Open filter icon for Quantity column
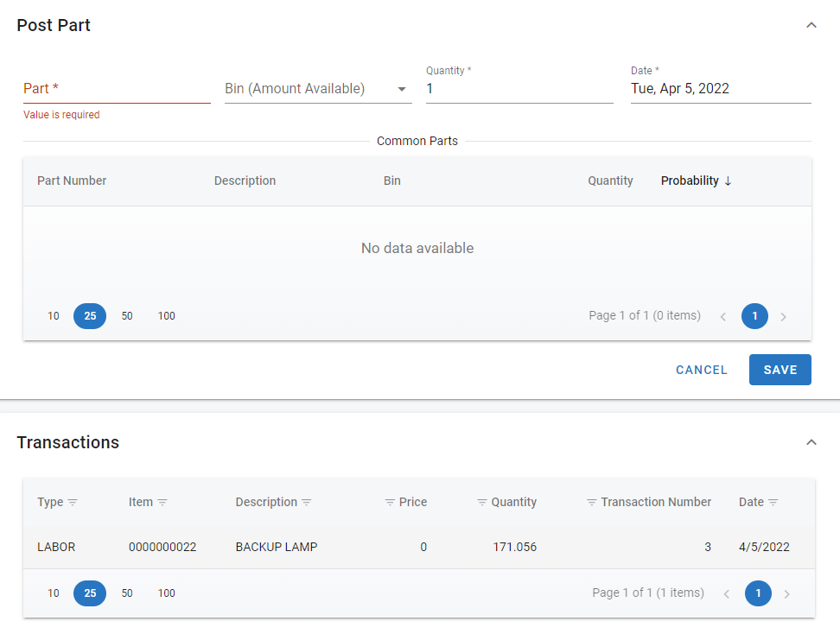Screen dimensions: 840x634 coord(482,503)
